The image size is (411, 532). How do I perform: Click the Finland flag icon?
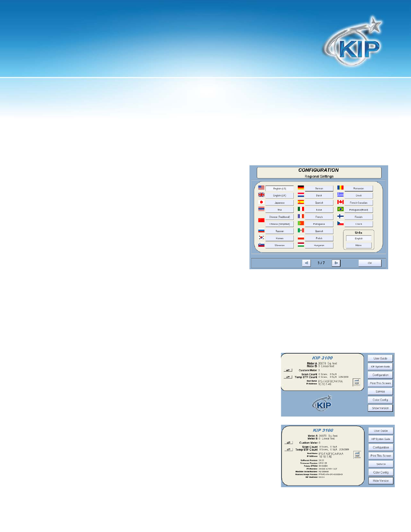(340, 216)
